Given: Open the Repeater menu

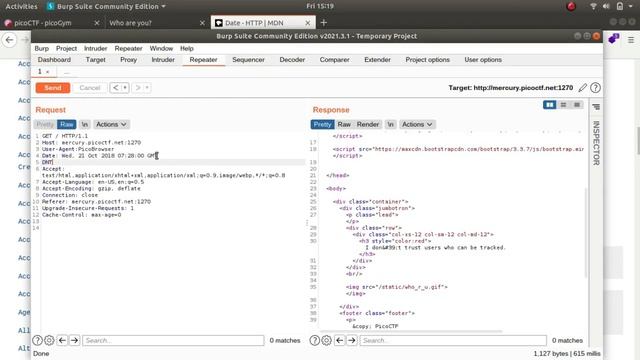Looking at the screenshot, I should click(x=128, y=48).
